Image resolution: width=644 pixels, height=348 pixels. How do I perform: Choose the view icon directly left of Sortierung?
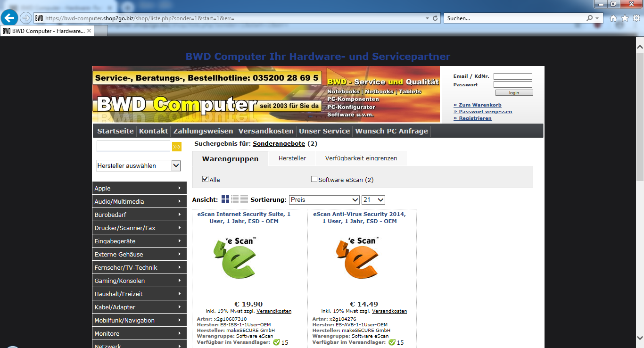pos(244,199)
